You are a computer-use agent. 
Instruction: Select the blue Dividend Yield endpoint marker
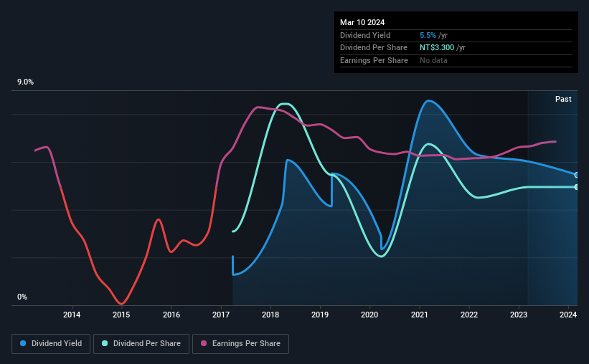click(576, 175)
